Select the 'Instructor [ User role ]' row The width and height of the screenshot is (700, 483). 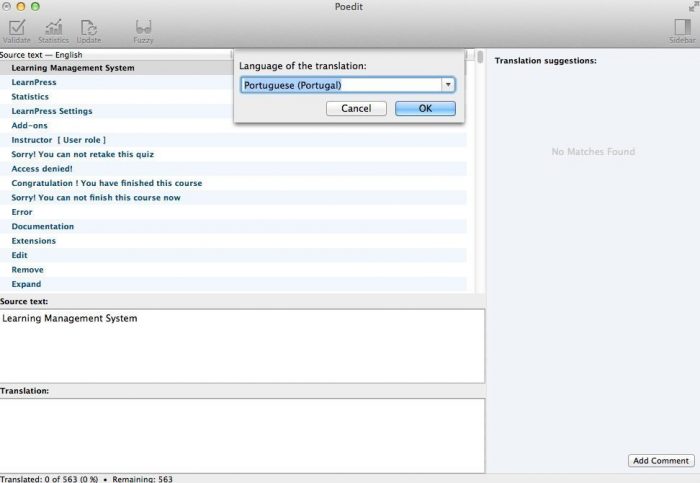[233, 140]
